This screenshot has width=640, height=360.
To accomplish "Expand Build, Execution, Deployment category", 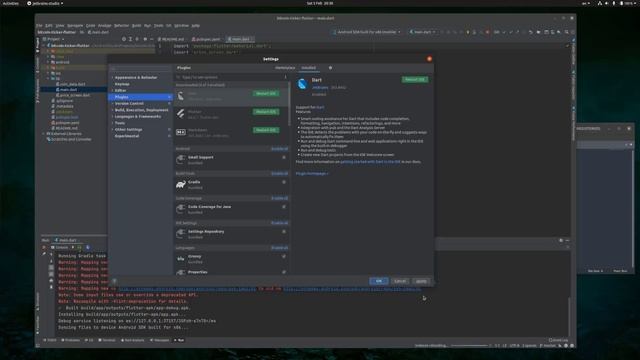I will (113, 110).
